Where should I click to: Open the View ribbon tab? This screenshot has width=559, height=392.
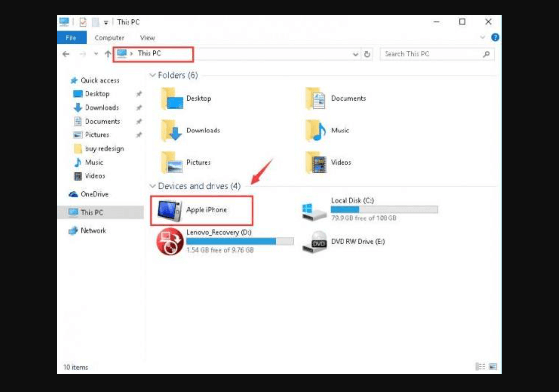pos(147,38)
